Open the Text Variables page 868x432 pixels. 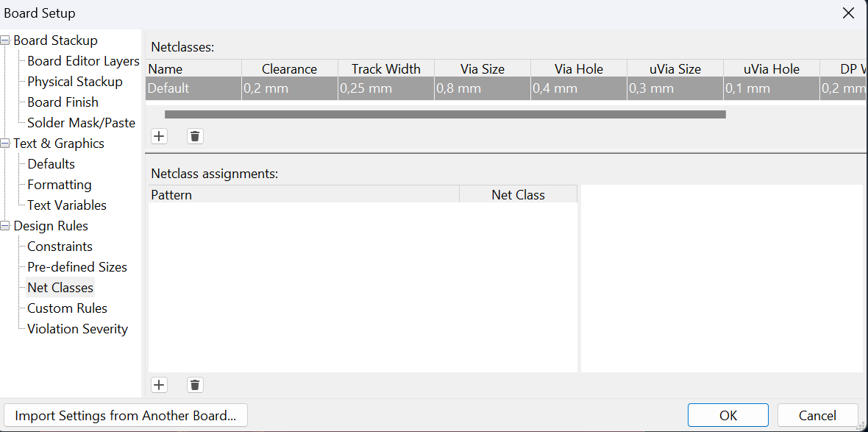pos(67,205)
